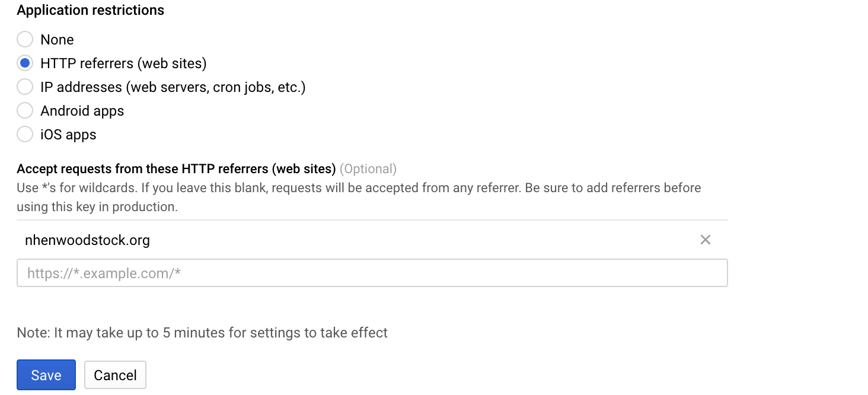
Task: Click the "Accept requests from these HTTP referrers" label
Action: tap(177, 169)
